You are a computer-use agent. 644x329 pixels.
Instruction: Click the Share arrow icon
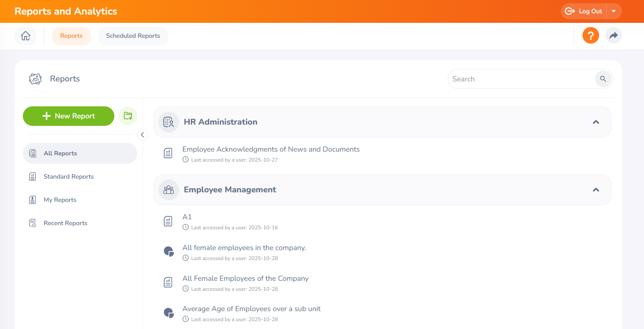613,36
